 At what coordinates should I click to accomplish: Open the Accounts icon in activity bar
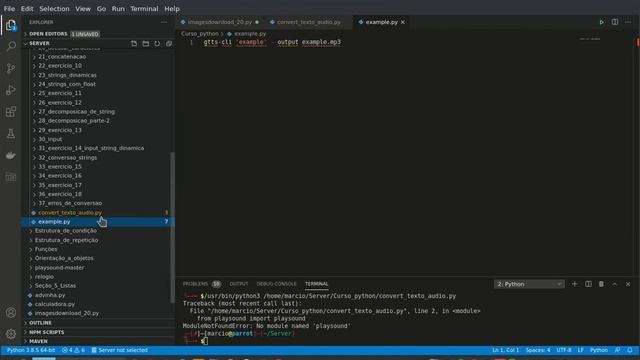(11, 313)
